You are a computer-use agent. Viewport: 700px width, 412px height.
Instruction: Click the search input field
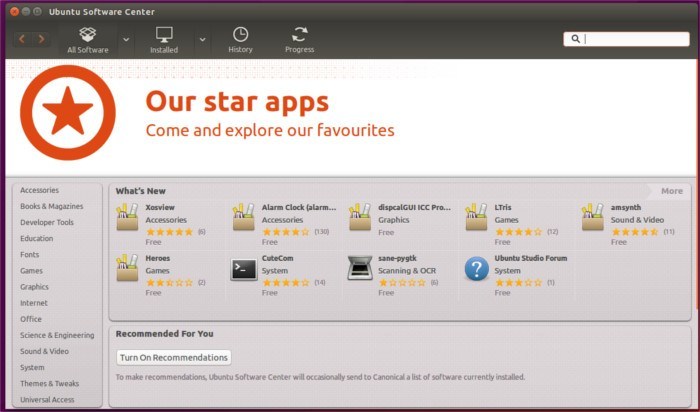point(626,39)
